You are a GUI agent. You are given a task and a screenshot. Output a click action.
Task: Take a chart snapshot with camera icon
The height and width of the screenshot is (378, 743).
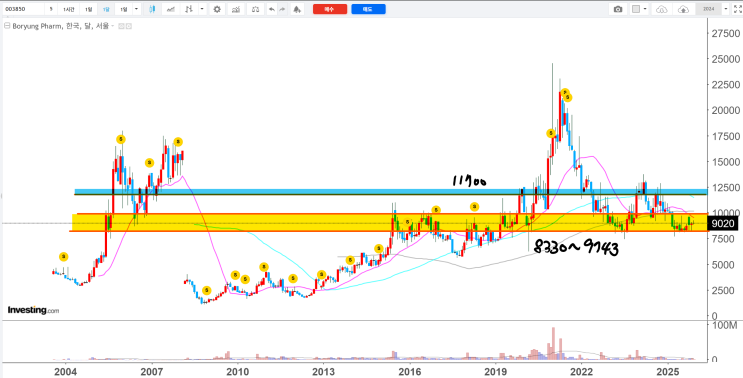[x=618, y=9]
